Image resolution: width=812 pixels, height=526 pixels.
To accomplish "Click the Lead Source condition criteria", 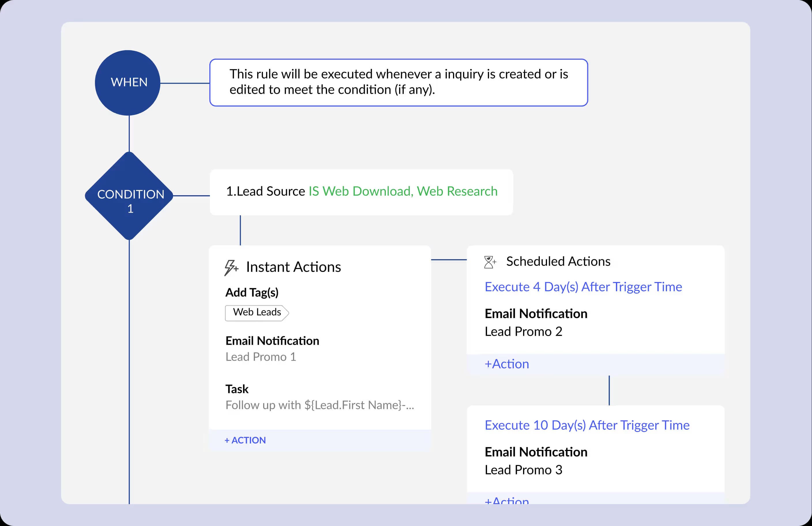I will coord(362,192).
